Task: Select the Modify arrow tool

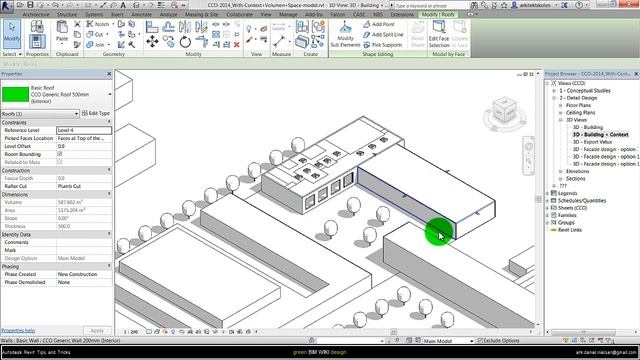Action: point(12,34)
